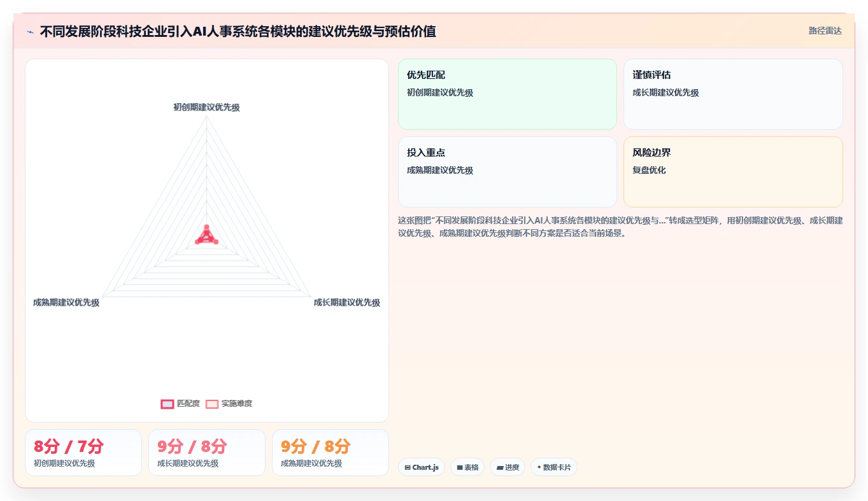The width and height of the screenshot is (868, 501).
Task: Open the 优先匹配 card
Action: click(508, 94)
